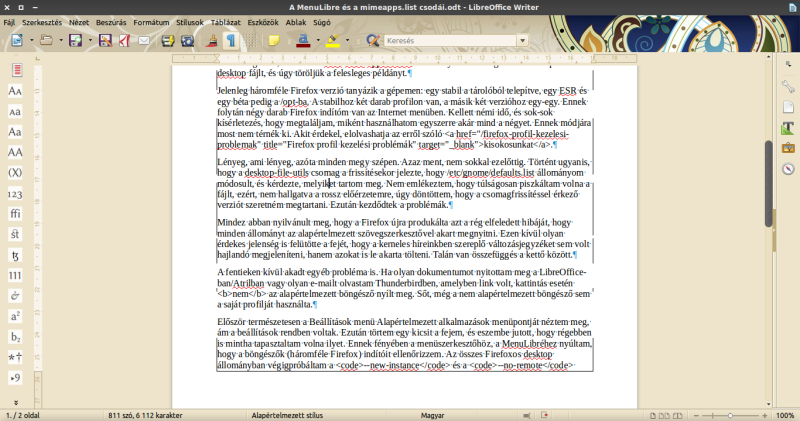The height and width of the screenshot is (421, 800).
Task: Open the sidebar Styles T icon
Action: tap(788, 128)
